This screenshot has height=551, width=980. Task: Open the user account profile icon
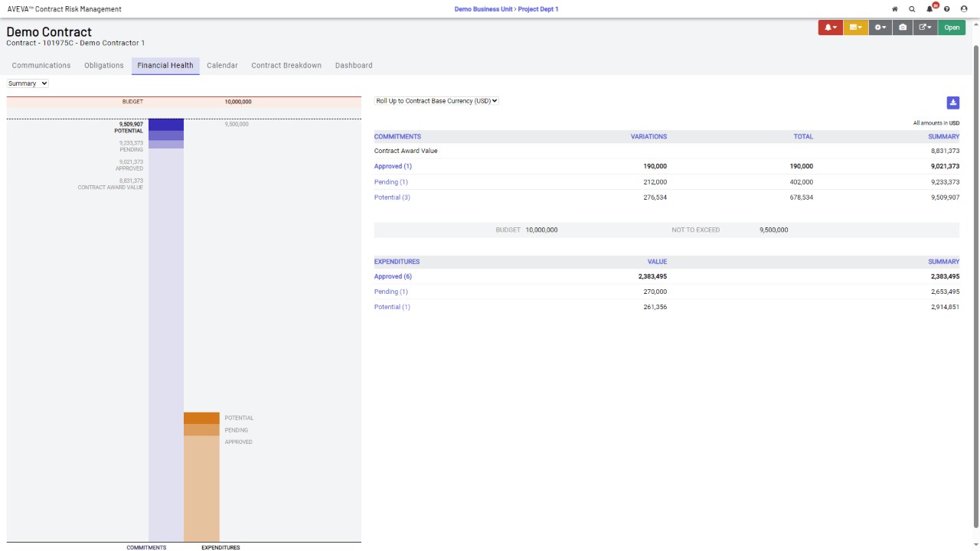(964, 9)
